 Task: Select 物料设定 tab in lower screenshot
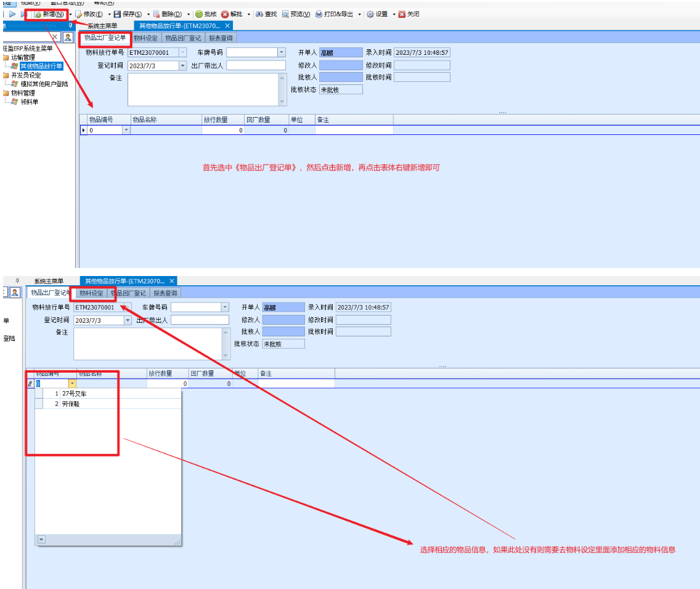[x=91, y=293]
